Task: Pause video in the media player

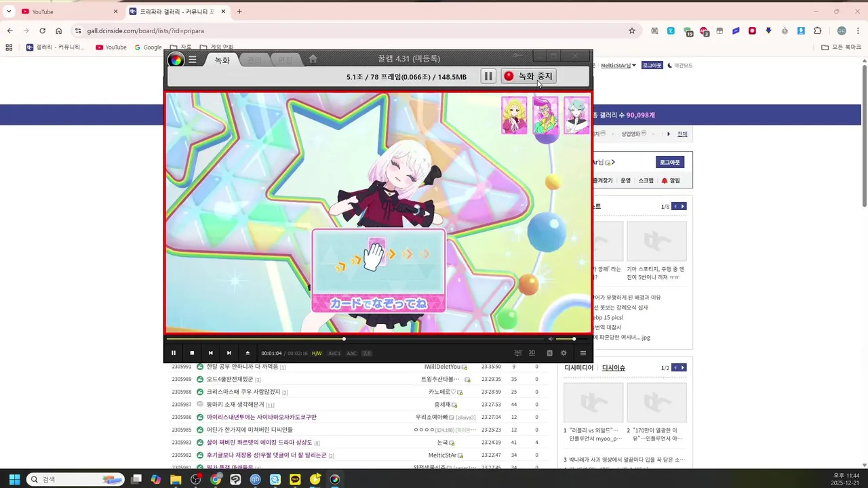Action: [174, 353]
